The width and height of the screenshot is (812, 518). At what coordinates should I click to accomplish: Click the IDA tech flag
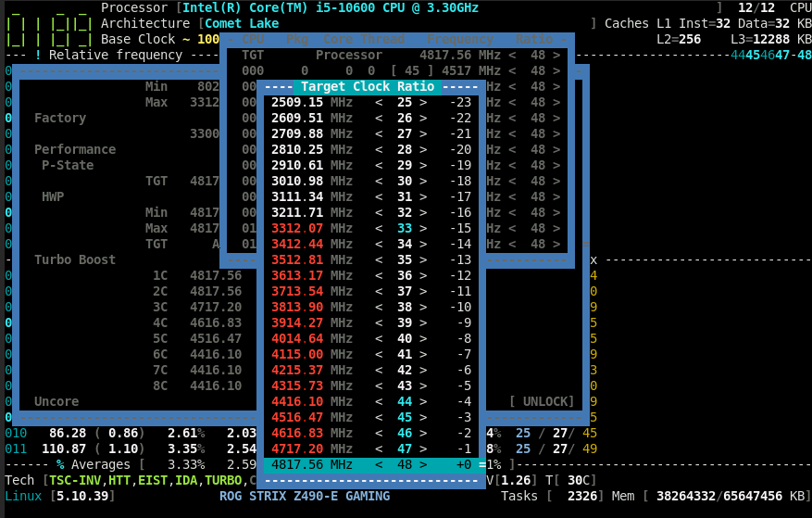pyautogui.click(x=186, y=480)
